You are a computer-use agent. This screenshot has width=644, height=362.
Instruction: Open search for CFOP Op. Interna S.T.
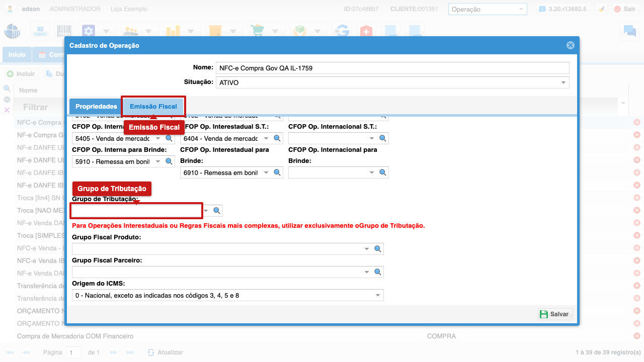(x=170, y=138)
